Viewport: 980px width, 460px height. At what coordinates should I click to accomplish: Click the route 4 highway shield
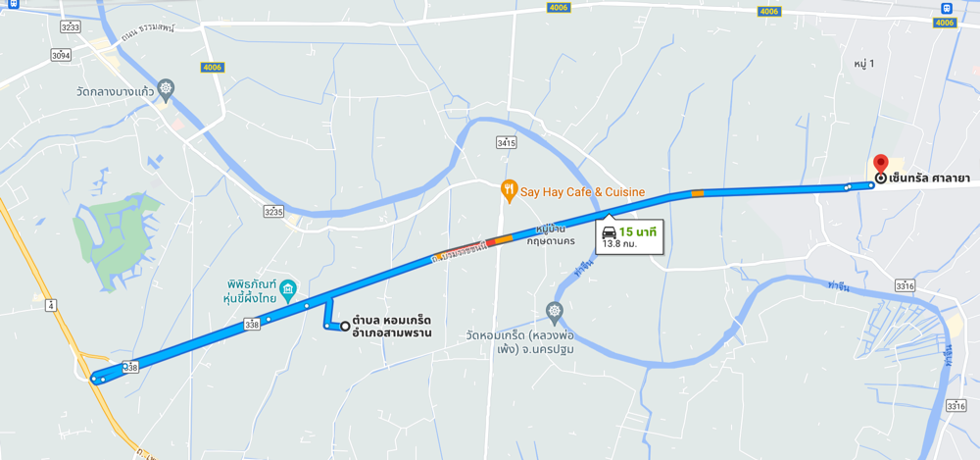click(50, 306)
